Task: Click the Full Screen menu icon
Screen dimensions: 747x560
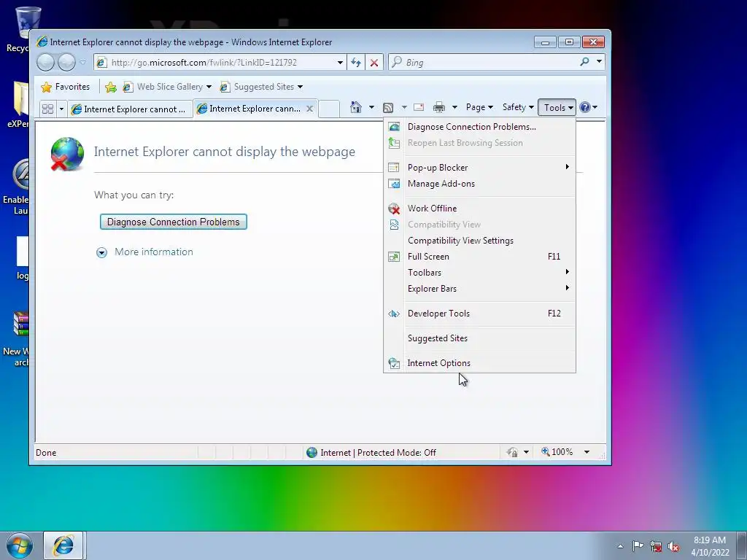Action: point(394,257)
